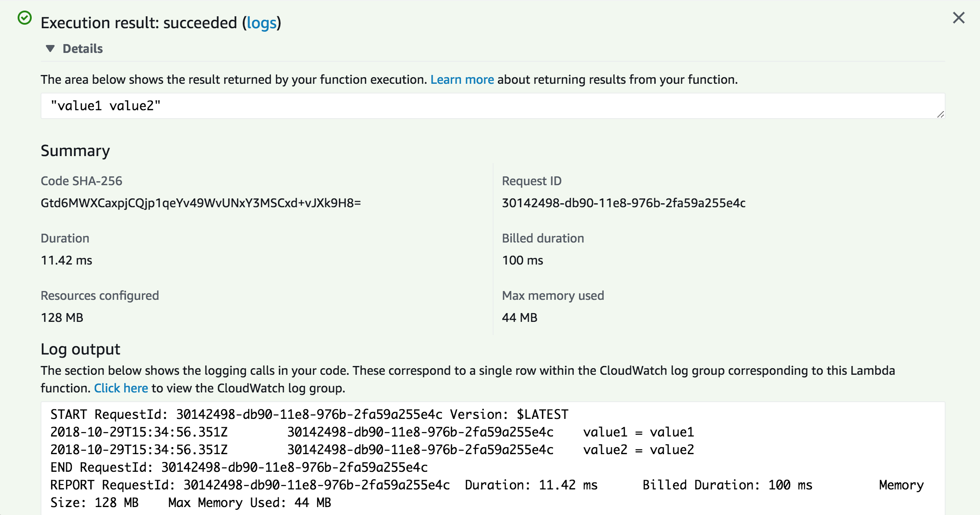Click the result text area resize handle
Screen dimensions: 980x515
pos(940,114)
